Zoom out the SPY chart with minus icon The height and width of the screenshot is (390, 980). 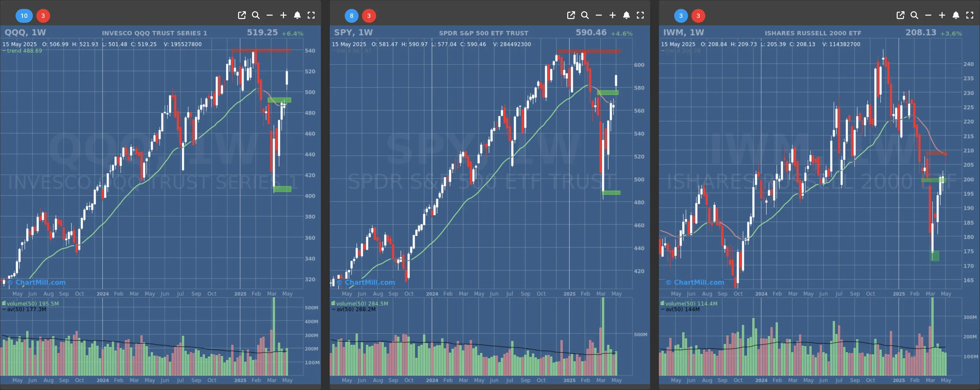(x=599, y=15)
